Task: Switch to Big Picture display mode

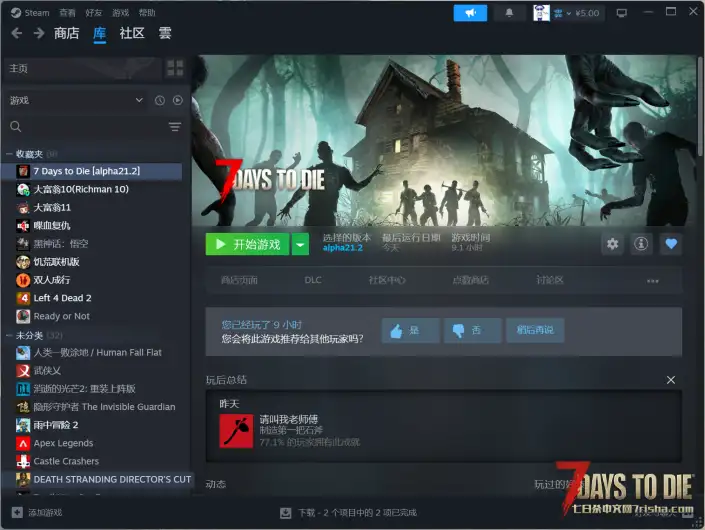Action: (621, 13)
